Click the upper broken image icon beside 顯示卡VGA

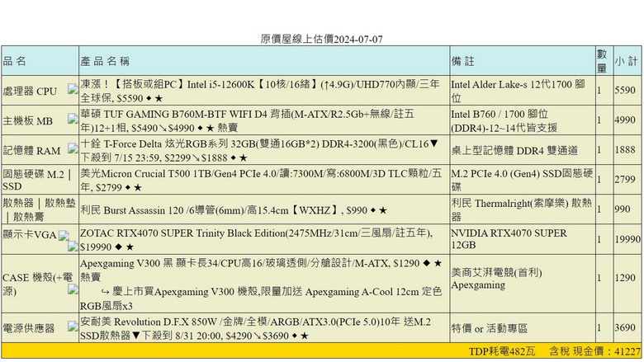64,236
